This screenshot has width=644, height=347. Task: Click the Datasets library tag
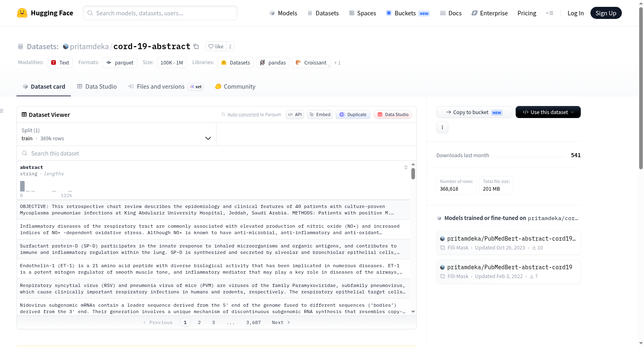click(x=235, y=62)
